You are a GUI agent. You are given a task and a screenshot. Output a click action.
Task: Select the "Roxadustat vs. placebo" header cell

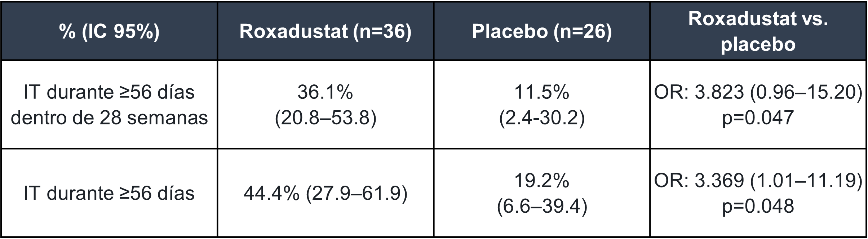758,31
